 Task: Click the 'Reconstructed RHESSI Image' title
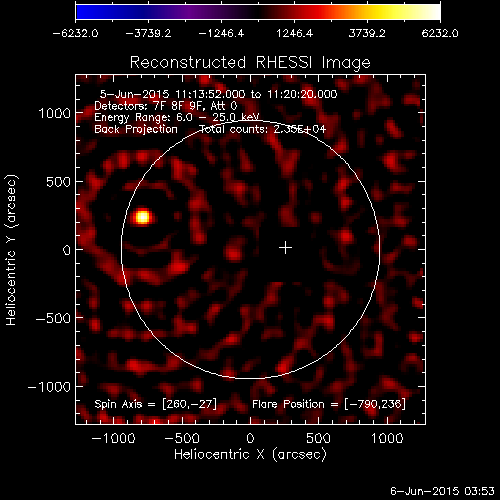250,62
